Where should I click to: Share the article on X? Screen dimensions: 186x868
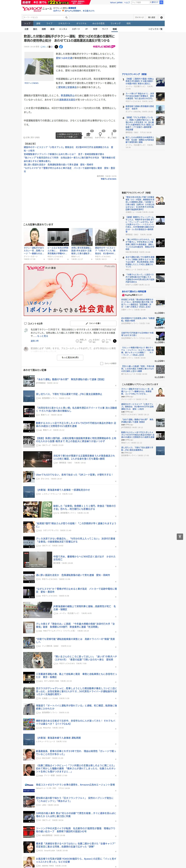[x=56, y=47]
